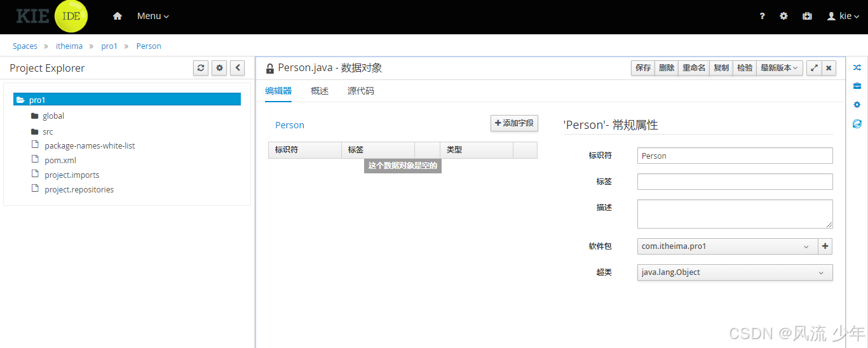
Task: Navigate to itheima breadcrumb
Action: pyautogui.click(x=69, y=46)
